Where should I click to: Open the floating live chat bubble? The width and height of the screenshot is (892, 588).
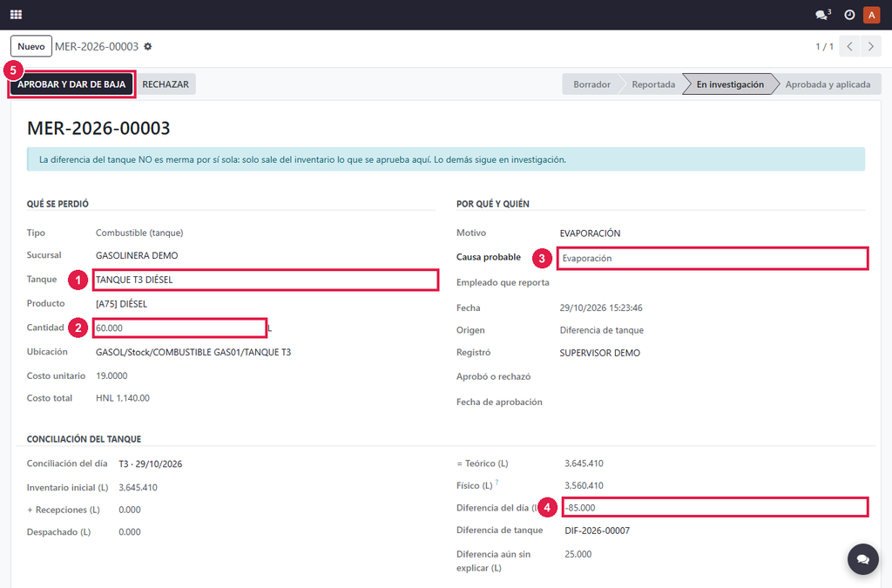863,559
